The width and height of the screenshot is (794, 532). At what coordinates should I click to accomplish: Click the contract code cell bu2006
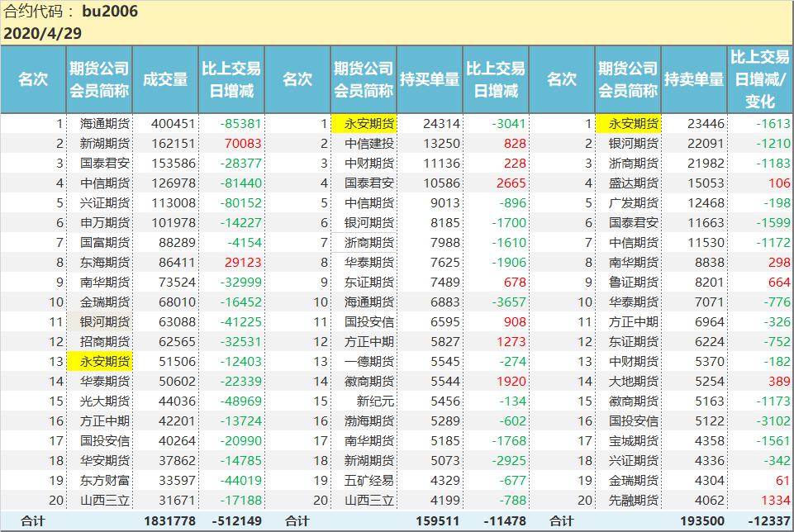tap(110, 12)
